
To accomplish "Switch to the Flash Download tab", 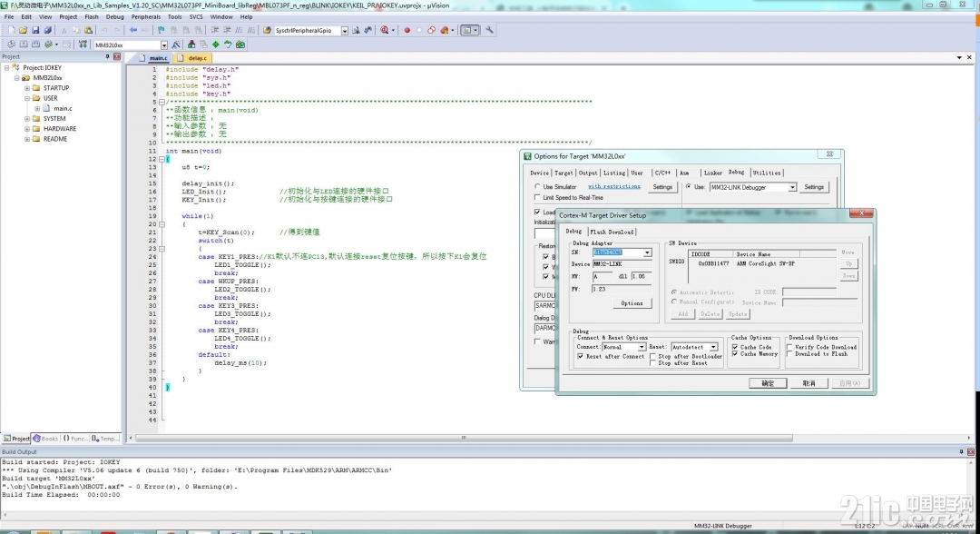I will 612,232.
